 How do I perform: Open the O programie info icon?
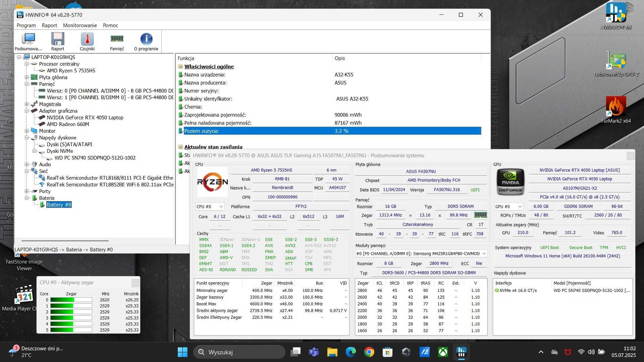coord(146,42)
